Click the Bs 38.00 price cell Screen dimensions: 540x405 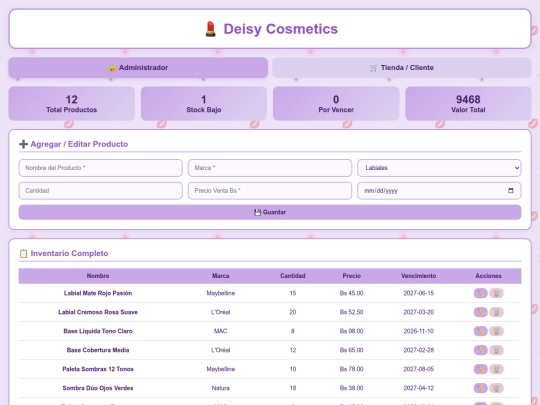tap(352, 388)
